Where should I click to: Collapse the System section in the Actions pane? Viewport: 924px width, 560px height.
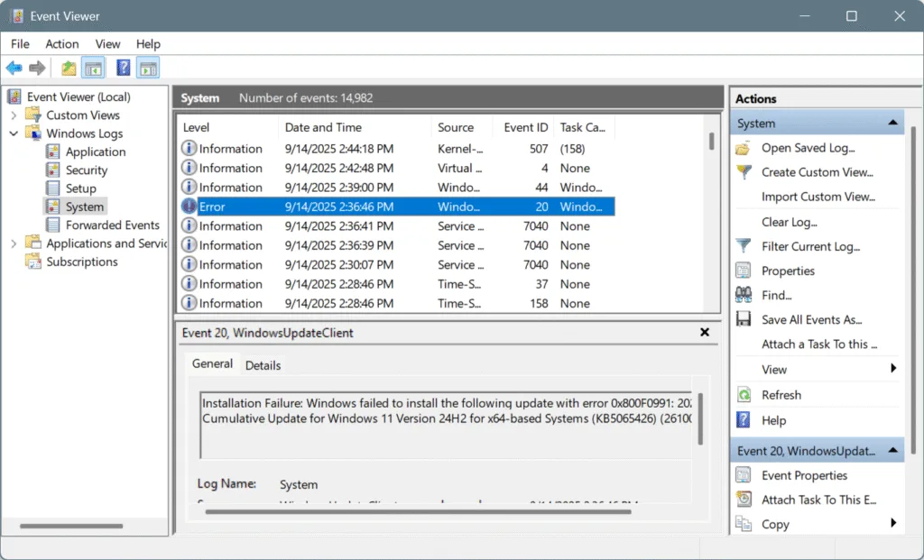(892, 122)
